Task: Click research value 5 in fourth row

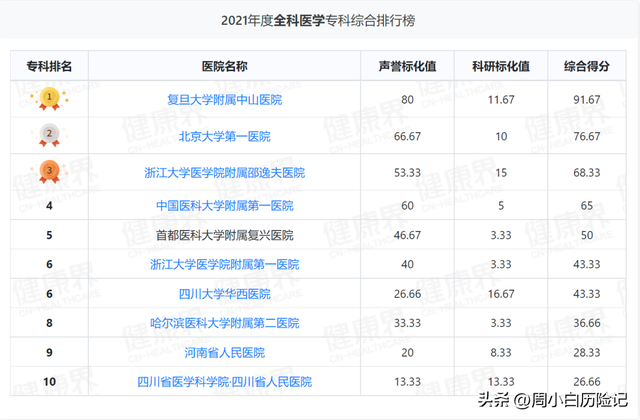Action: (x=501, y=205)
